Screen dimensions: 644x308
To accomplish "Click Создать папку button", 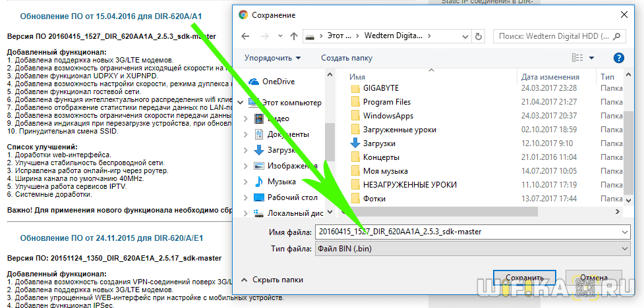I will (347, 58).
